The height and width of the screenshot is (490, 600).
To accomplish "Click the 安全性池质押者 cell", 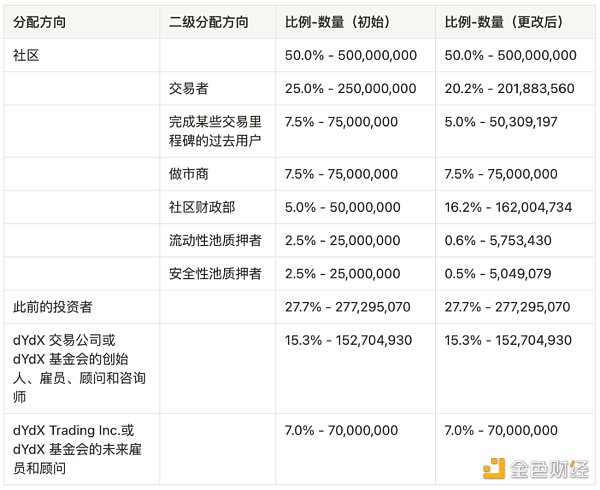I will [x=216, y=273].
